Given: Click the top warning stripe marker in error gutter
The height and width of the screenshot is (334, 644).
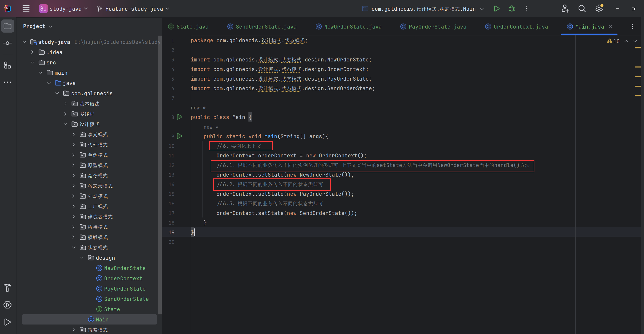Looking at the screenshot, I should click(x=638, y=48).
